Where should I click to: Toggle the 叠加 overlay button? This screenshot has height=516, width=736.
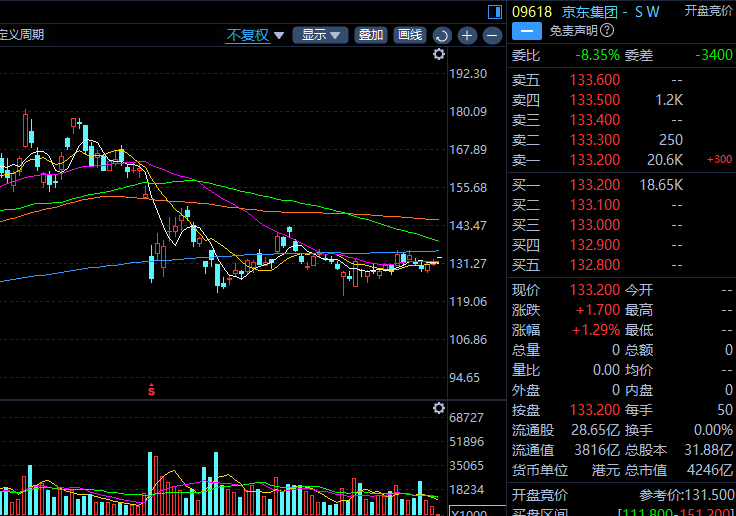pos(371,35)
